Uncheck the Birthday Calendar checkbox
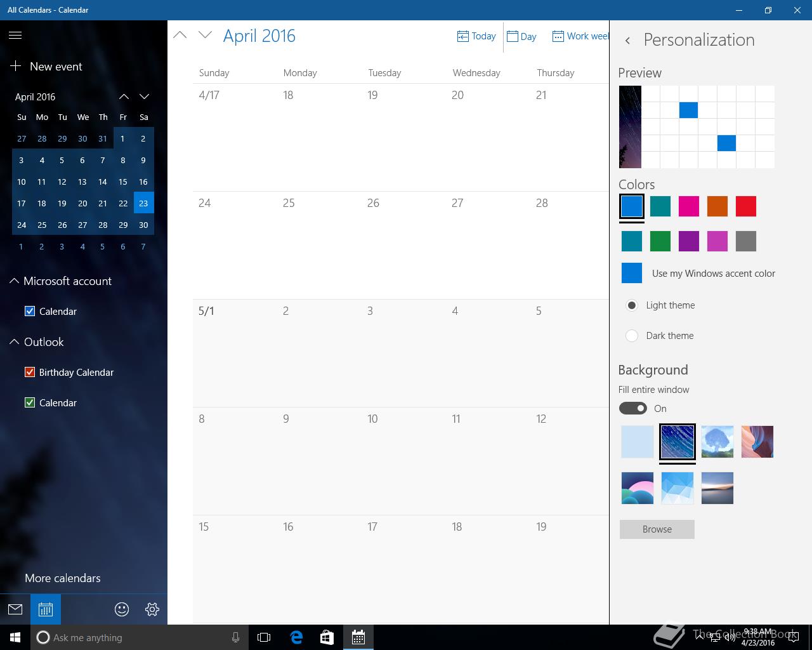Viewport: 812px width, 650px height. (29, 372)
